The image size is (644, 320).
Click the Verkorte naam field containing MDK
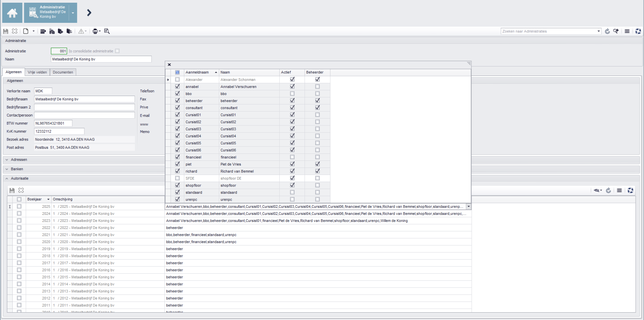click(x=43, y=91)
